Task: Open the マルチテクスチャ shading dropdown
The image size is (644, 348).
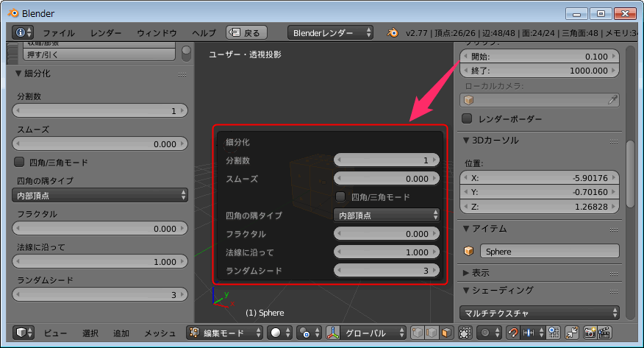Action: tap(540, 313)
